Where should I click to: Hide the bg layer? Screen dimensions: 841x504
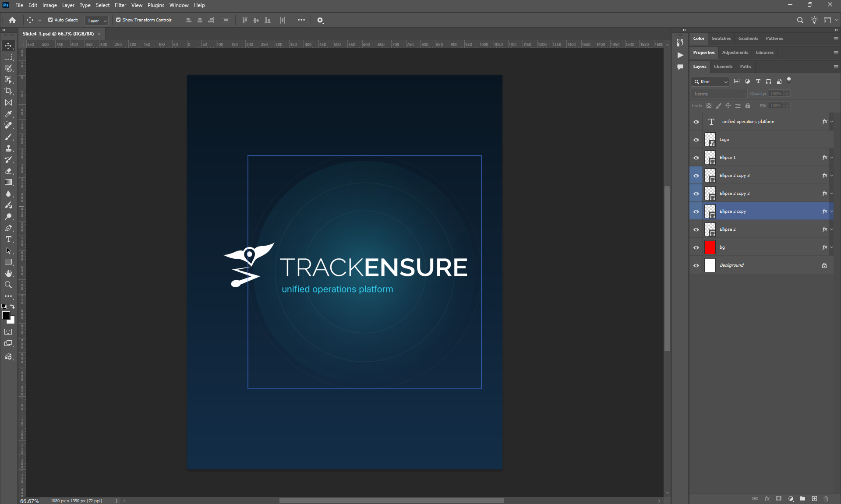[696, 247]
